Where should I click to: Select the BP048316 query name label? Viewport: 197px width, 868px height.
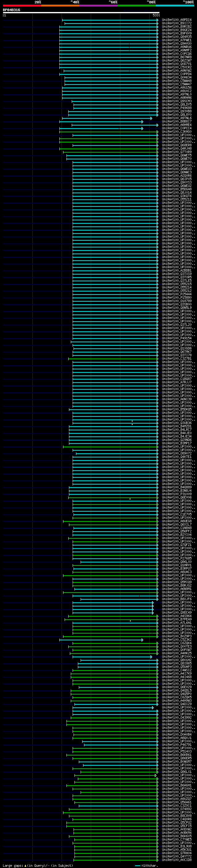(x=11, y=10)
